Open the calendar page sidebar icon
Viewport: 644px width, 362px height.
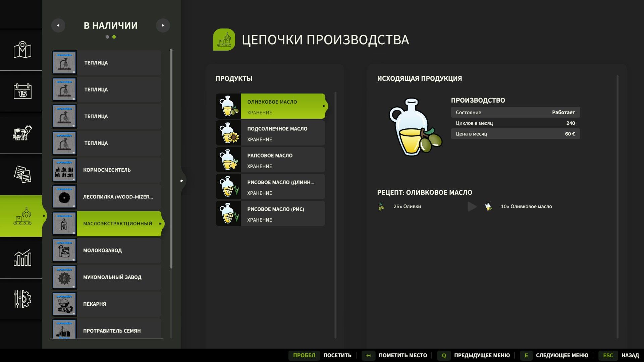[22, 91]
